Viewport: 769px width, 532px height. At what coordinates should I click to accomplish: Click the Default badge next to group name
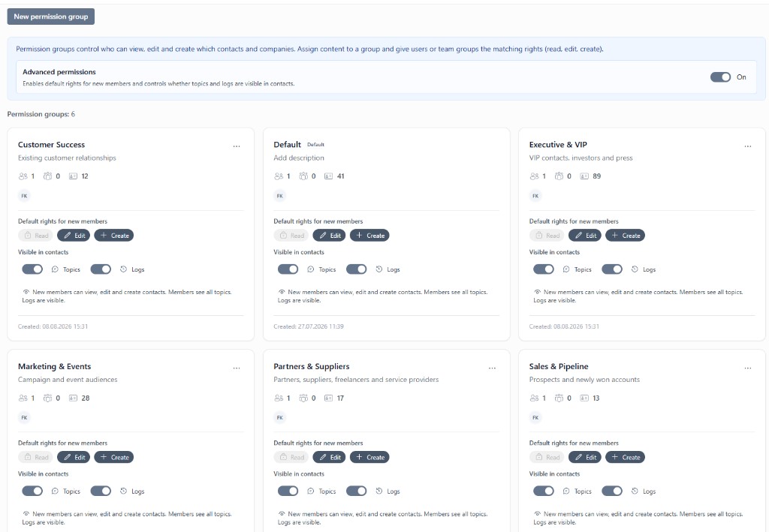click(315, 145)
